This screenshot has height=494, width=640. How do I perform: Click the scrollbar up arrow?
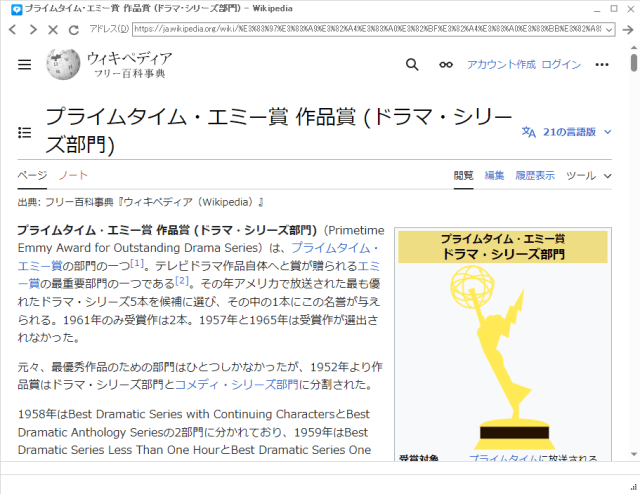(633, 48)
